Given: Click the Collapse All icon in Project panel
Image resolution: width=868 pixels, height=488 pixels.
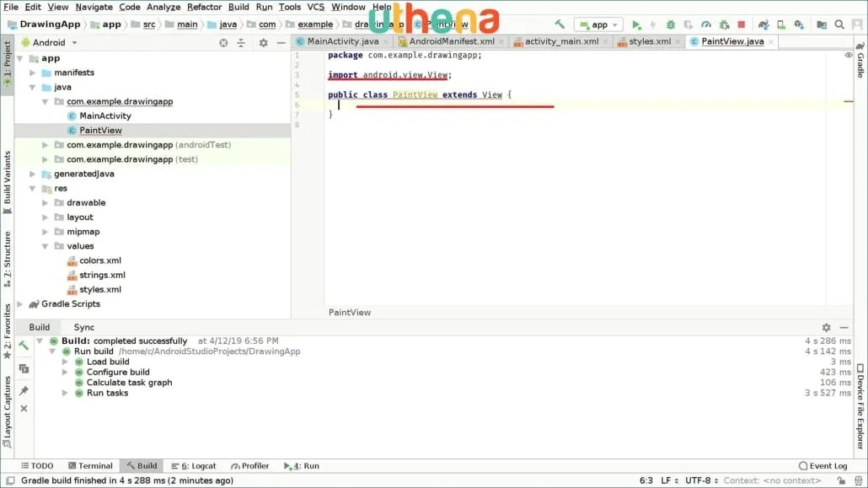Looking at the screenshot, I should click(x=241, y=43).
